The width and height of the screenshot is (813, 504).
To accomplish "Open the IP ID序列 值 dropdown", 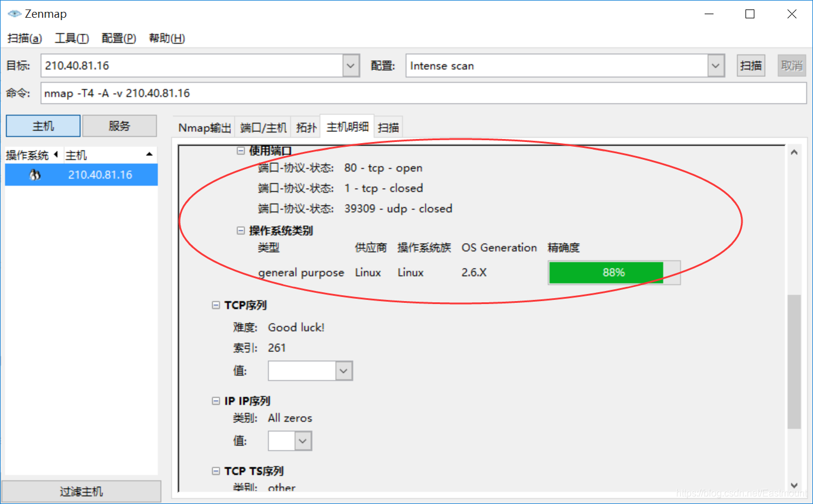I will (x=303, y=441).
